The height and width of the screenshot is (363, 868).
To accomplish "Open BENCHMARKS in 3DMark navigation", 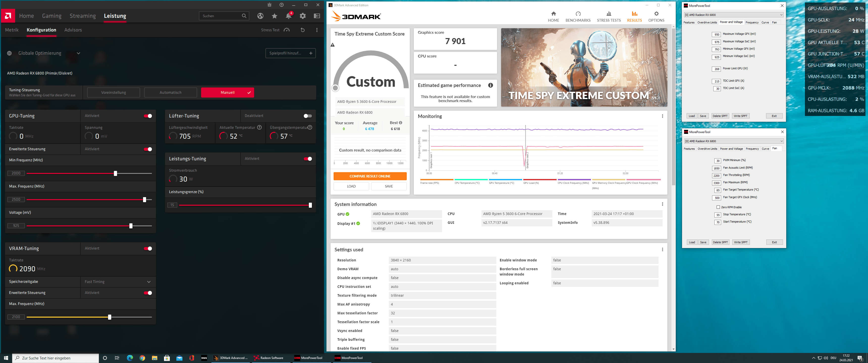I will [x=578, y=17].
